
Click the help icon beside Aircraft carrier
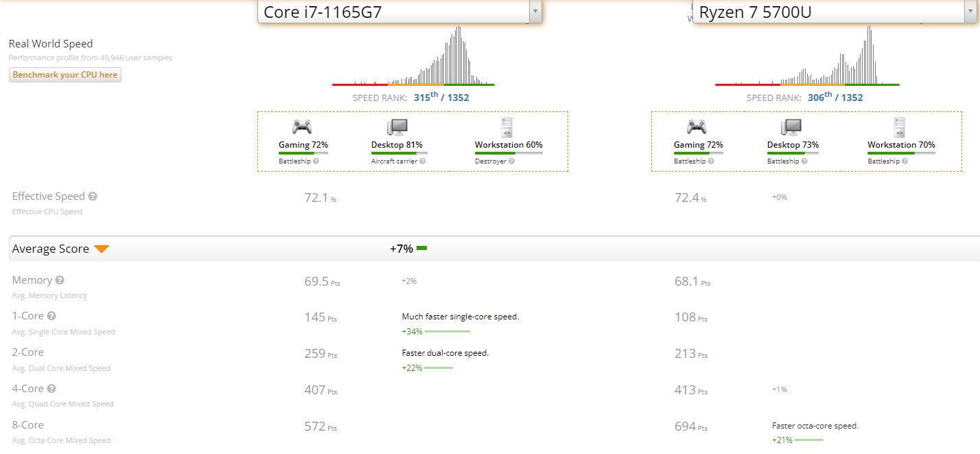click(423, 161)
